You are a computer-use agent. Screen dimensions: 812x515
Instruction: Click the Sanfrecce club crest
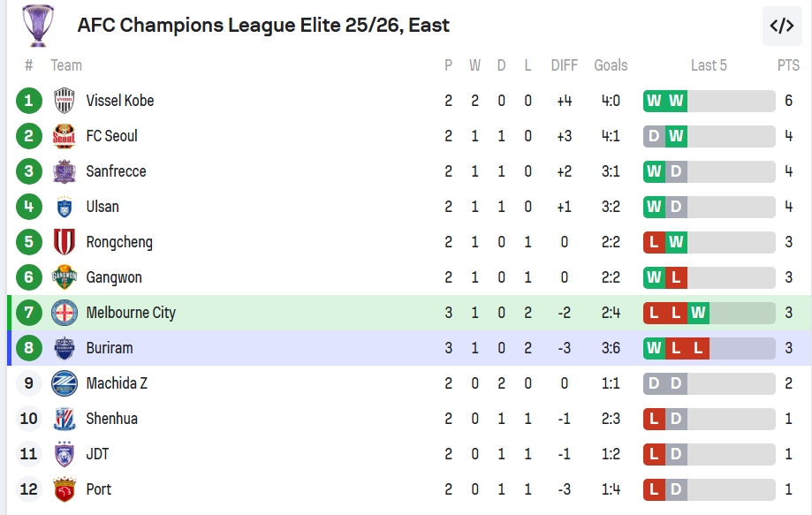[65, 171]
